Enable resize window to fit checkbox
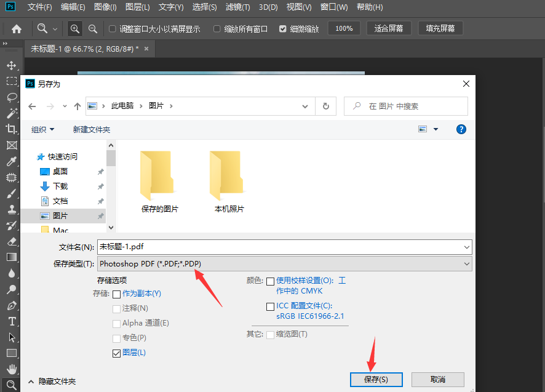The height and width of the screenshot is (392, 545). click(x=113, y=29)
